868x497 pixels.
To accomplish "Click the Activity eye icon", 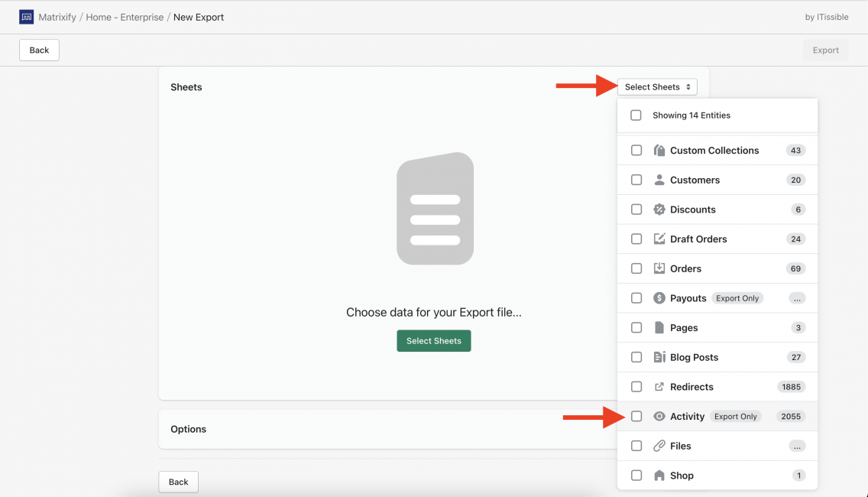I will coord(659,416).
